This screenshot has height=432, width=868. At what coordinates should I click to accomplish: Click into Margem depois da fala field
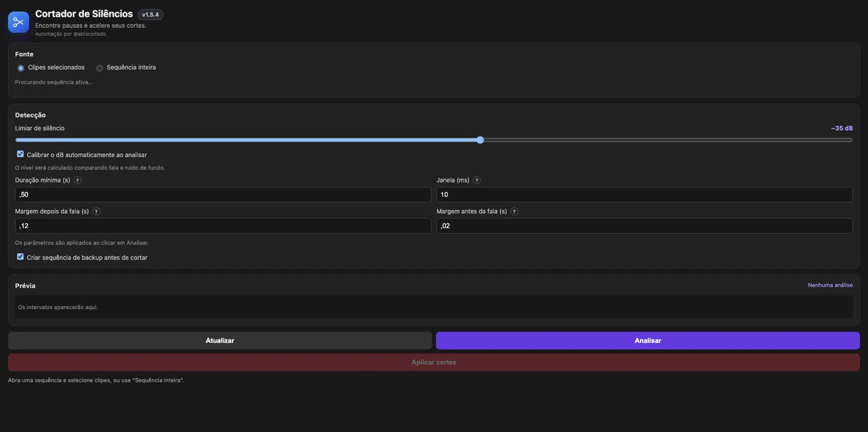(x=223, y=226)
